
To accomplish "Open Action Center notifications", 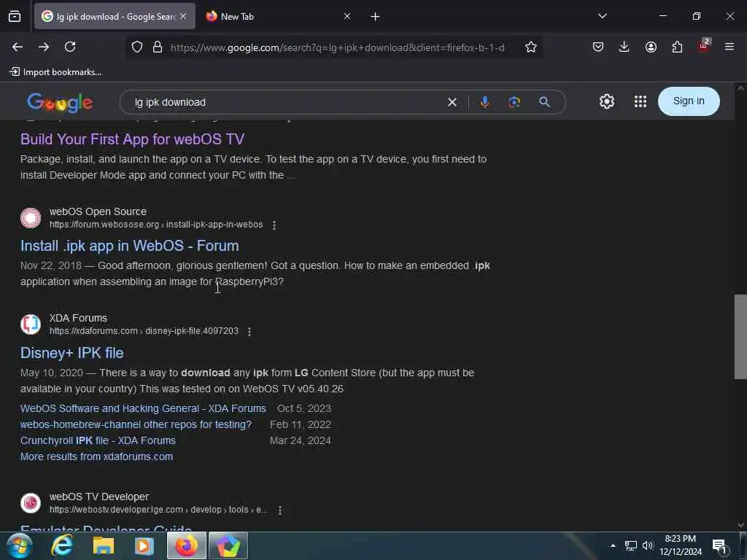I will coord(719,545).
